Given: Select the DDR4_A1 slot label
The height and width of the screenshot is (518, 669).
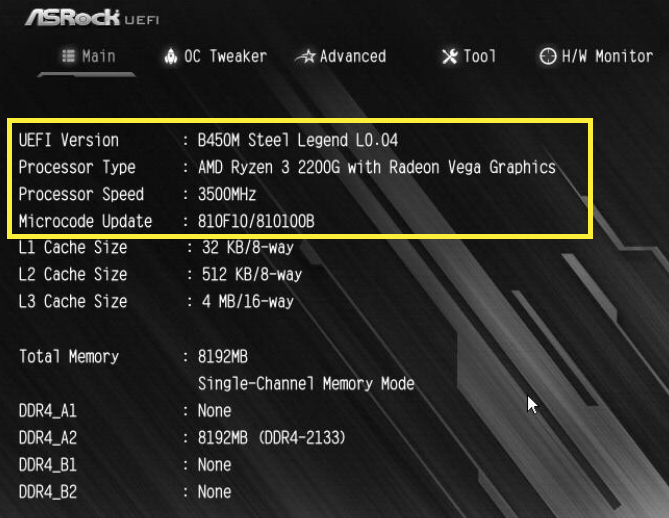Looking at the screenshot, I should 48,411.
